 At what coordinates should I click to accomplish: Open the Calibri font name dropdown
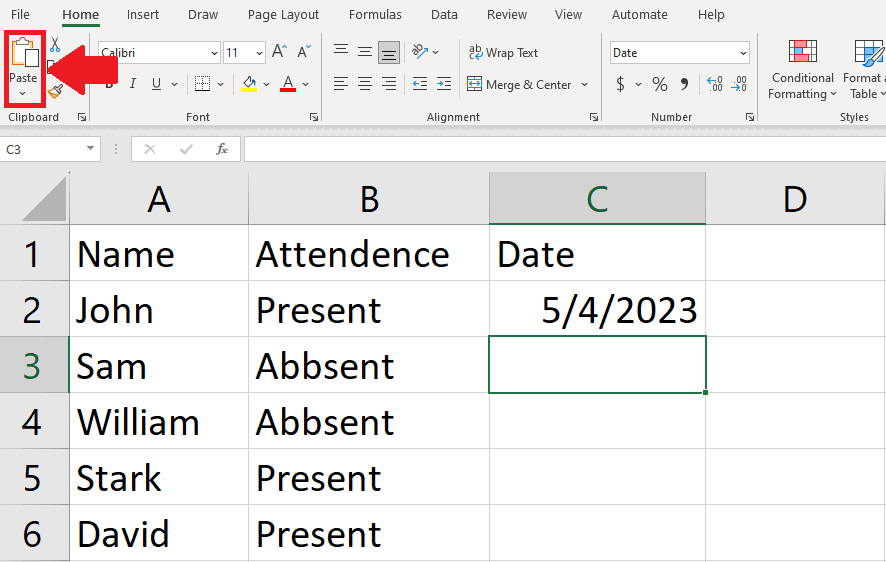(x=214, y=53)
